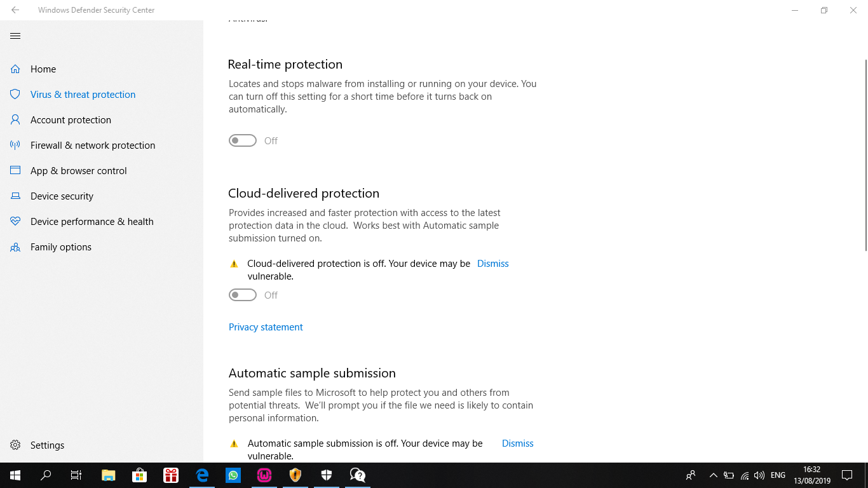Click the Cloud-delivered protection heading
This screenshot has height=488, width=868.
coord(304,193)
